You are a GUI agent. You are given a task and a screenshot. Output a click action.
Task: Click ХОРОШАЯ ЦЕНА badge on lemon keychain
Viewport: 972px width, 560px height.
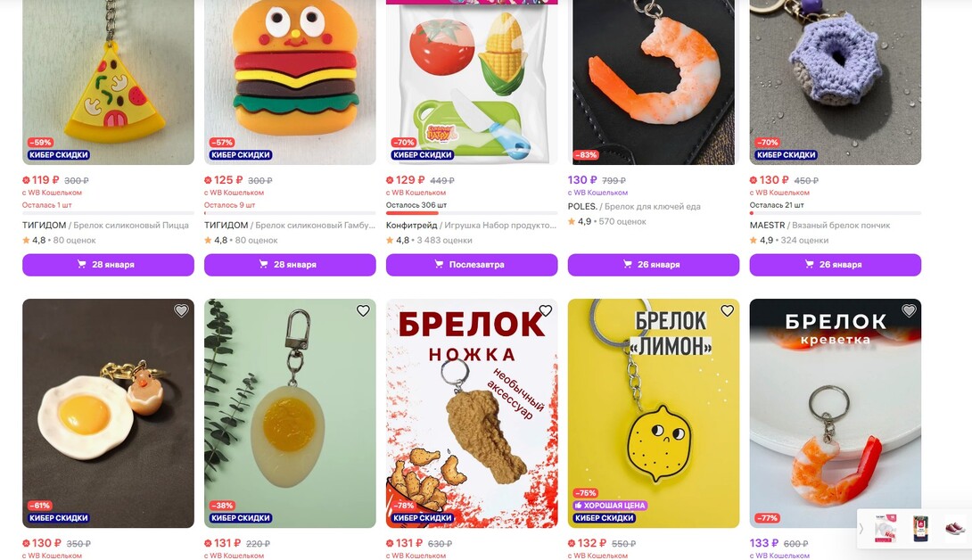(x=611, y=506)
